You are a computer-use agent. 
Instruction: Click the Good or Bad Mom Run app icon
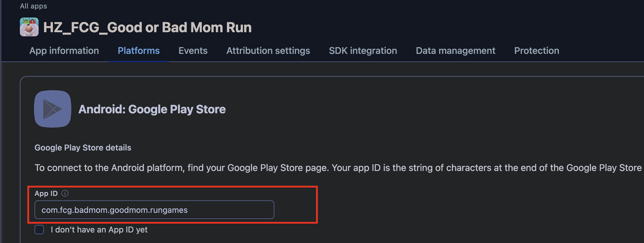[29, 27]
